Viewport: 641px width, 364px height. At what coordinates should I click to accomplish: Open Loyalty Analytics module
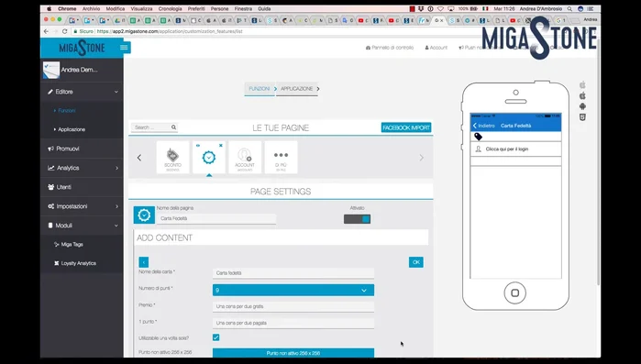(x=79, y=263)
